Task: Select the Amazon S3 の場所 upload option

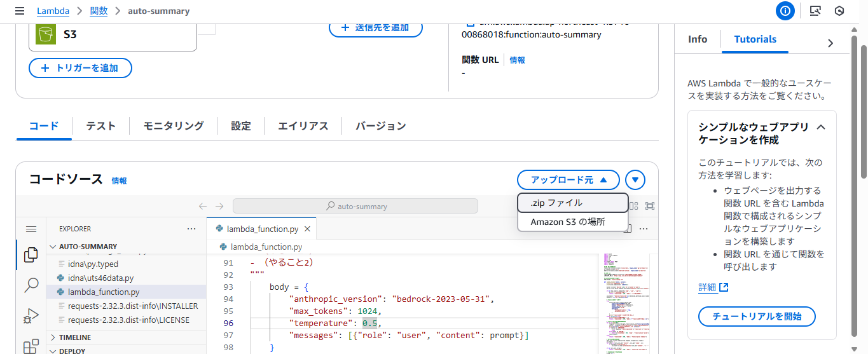Action: point(573,222)
